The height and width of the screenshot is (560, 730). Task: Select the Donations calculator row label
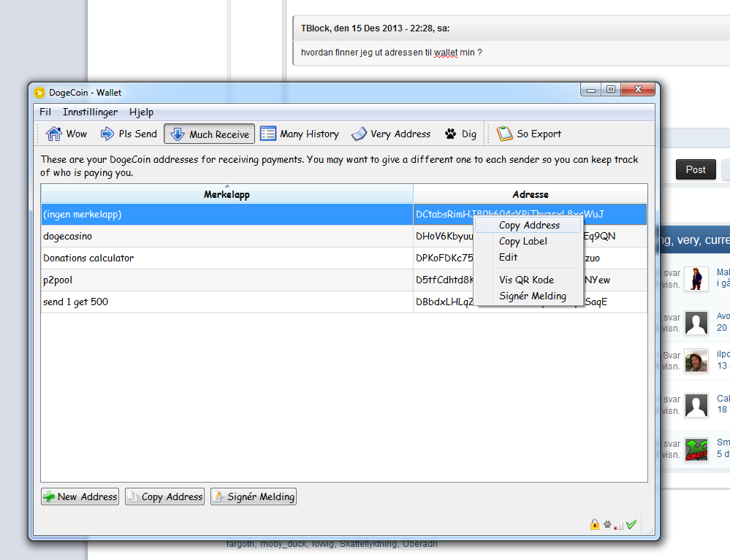pos(88,258)
